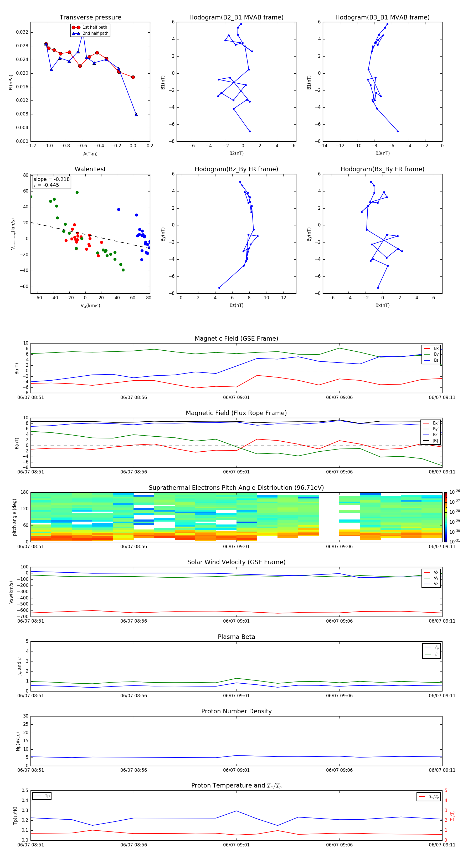Click the By legend entry in GSE panel

click(431, 354)
